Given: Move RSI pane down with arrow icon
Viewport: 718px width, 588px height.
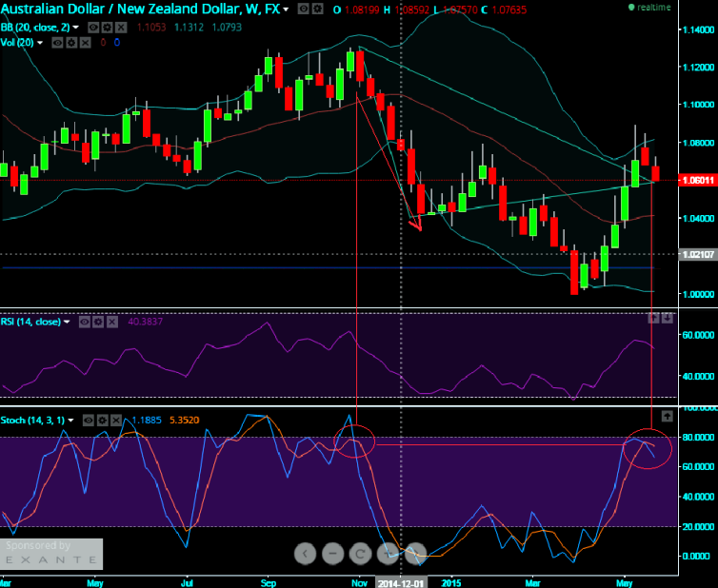Looking at the screenshot, I should tap(668, 318).
